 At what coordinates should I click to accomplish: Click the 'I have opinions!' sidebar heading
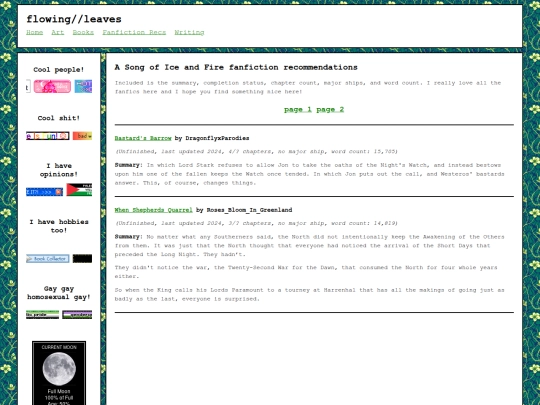59,170
